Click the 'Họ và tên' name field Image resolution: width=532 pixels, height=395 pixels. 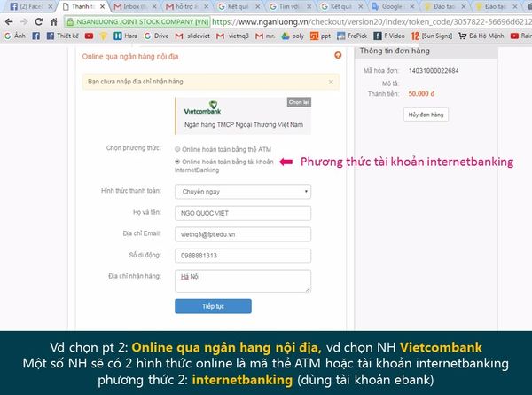point(243,213)
